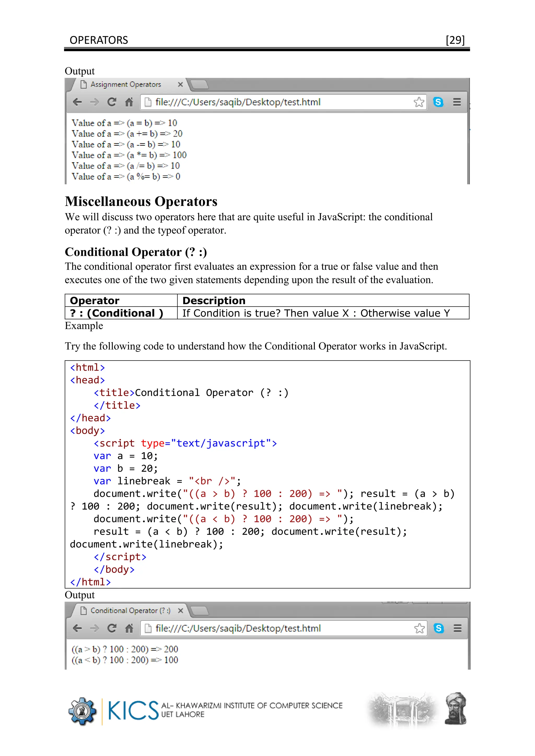
Task: Click back arrow in Conditional Operator browser
Action: (77, 628)
